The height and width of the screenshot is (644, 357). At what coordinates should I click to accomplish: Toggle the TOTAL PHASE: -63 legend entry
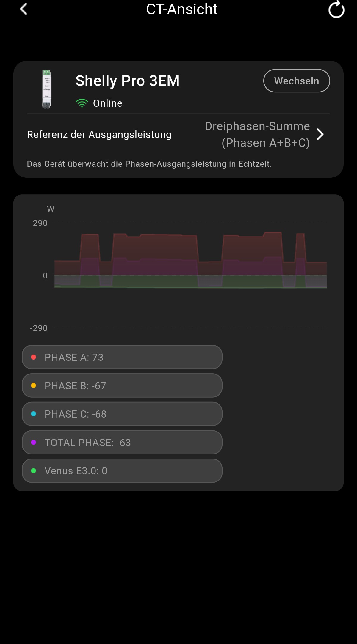122,443
